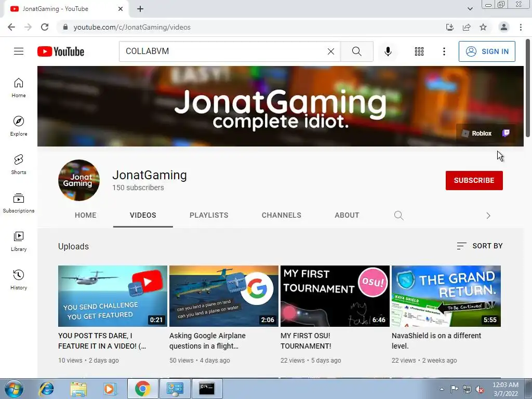532x399 pixels.
Task: Show more channel tabs with the right chevron
Action: pyautogui.click(x=488, y=216)
